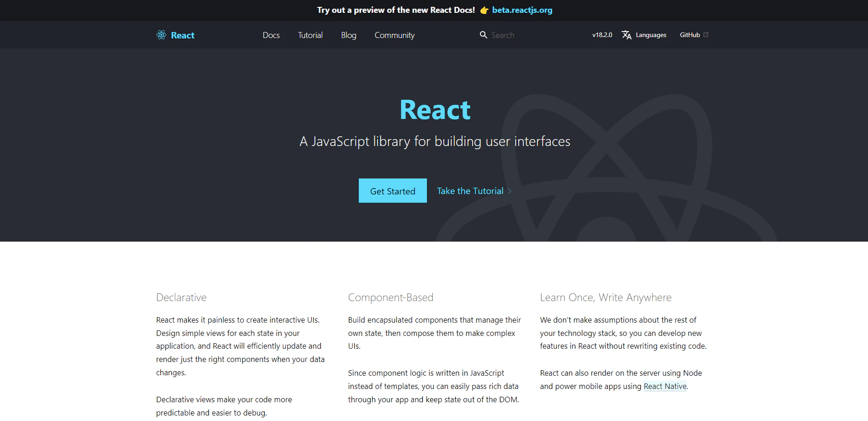868x421 pixels.
Task: Click paragraph starting 'Since component logic'
Action: (434, 386)
